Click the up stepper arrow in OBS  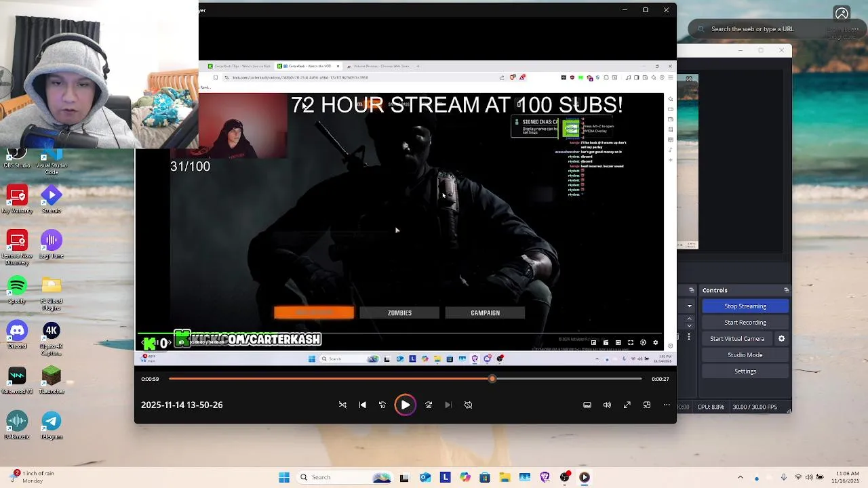pos(690,319)
